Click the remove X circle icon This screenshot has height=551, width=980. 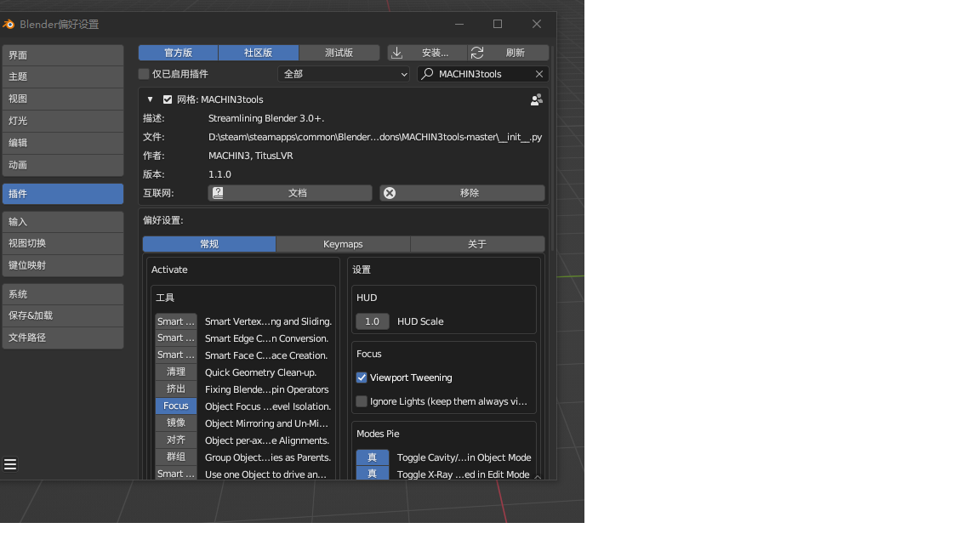tap(390, 193)
